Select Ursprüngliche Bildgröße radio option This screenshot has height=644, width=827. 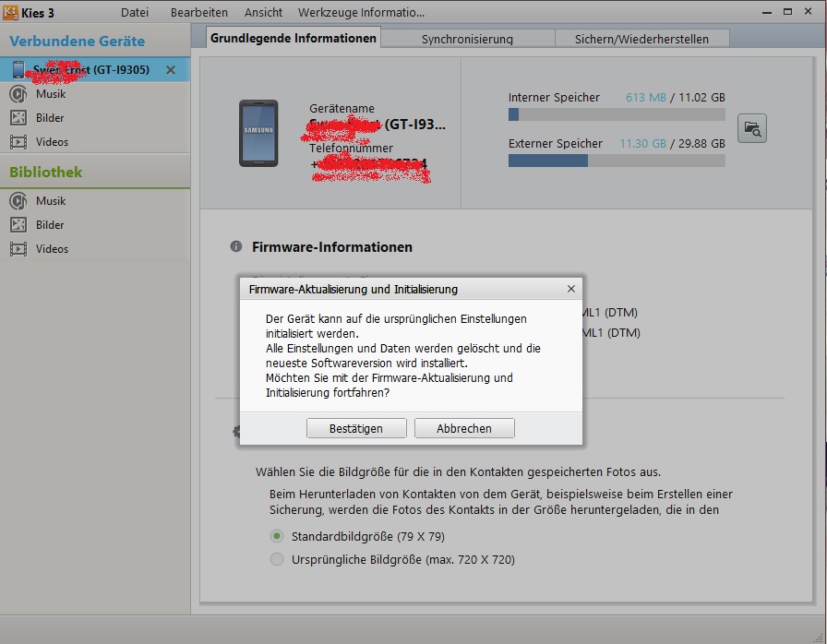[276, 559]
